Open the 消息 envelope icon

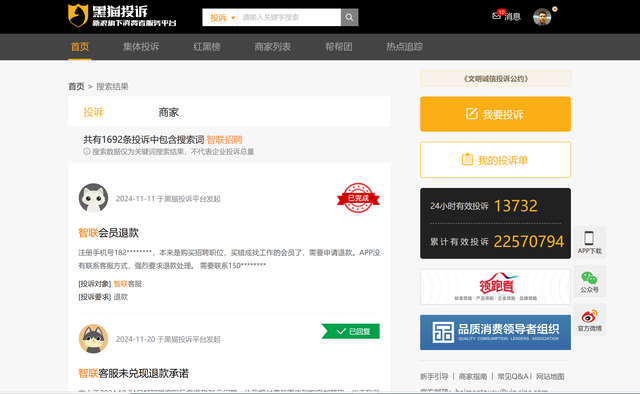[497, 16]
